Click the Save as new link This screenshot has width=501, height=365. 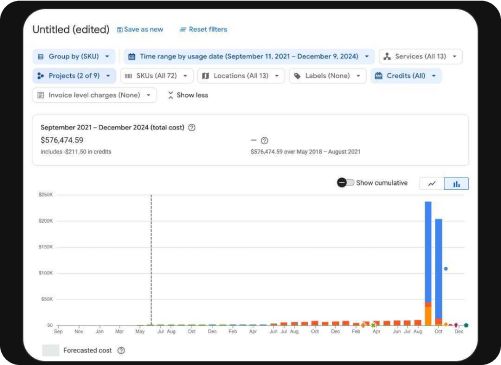coord(140,30)
